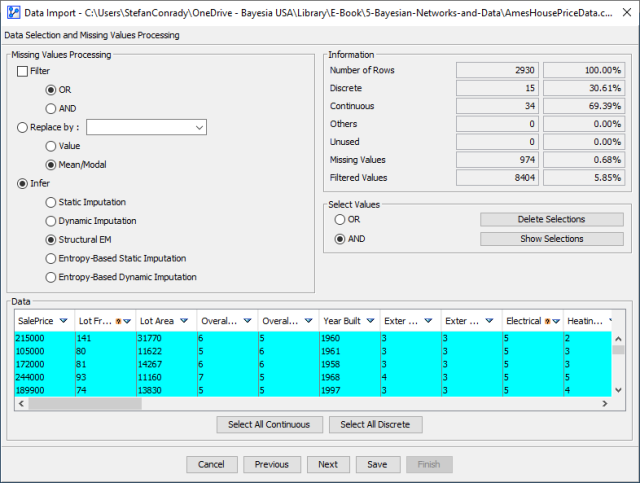
Task: Click the Discrete count 15
Action: pyautogui.click(x=498, y=88)
